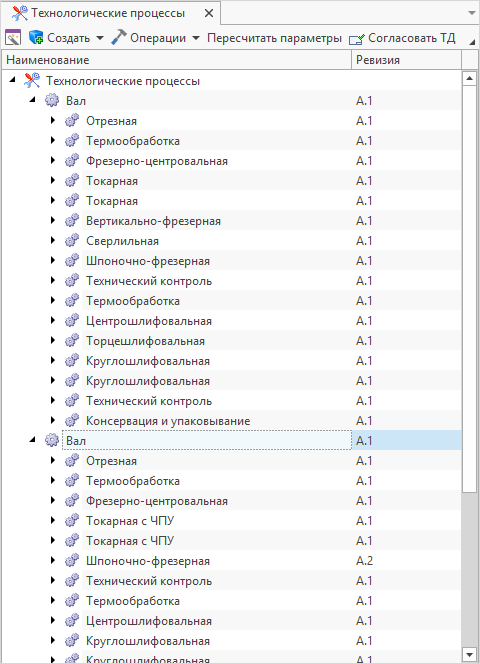The width and height of the screenshot is (480, 664).
Task: Close the Технологические процессы tab
Action: pyautogui.click(x=209, y=14)
